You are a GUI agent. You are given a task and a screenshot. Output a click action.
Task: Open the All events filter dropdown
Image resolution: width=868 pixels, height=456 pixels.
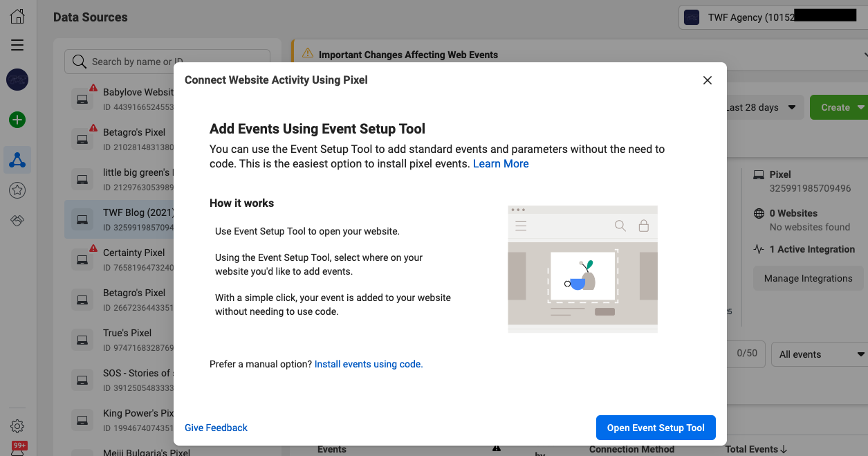(820, 354)
